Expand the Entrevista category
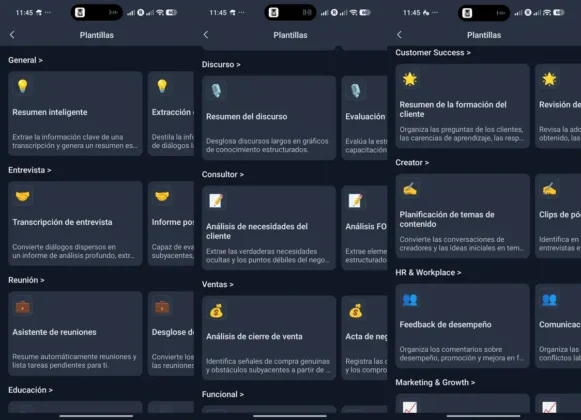The height and width of the screenshot is (420, 581). (x=30, y=170)
